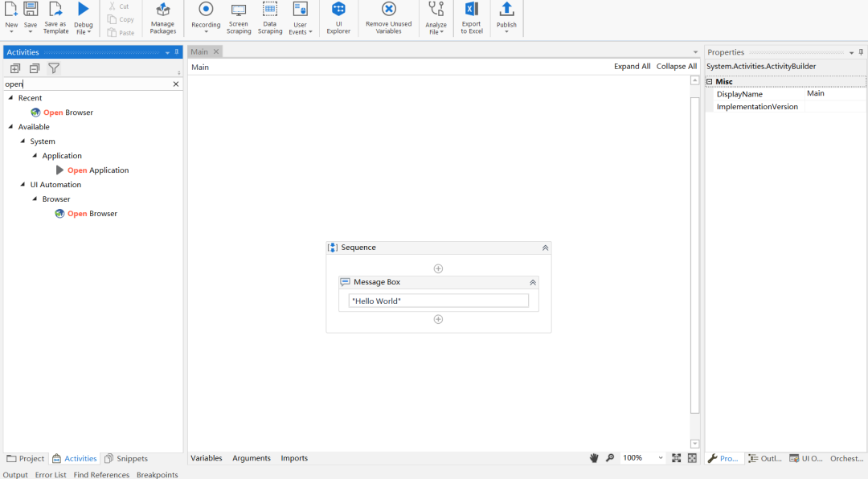The width and height of the screenshot is (868, 479).
Task: Click Collapse All in designer
Action: pyautogui.click(x=677, y=67)
